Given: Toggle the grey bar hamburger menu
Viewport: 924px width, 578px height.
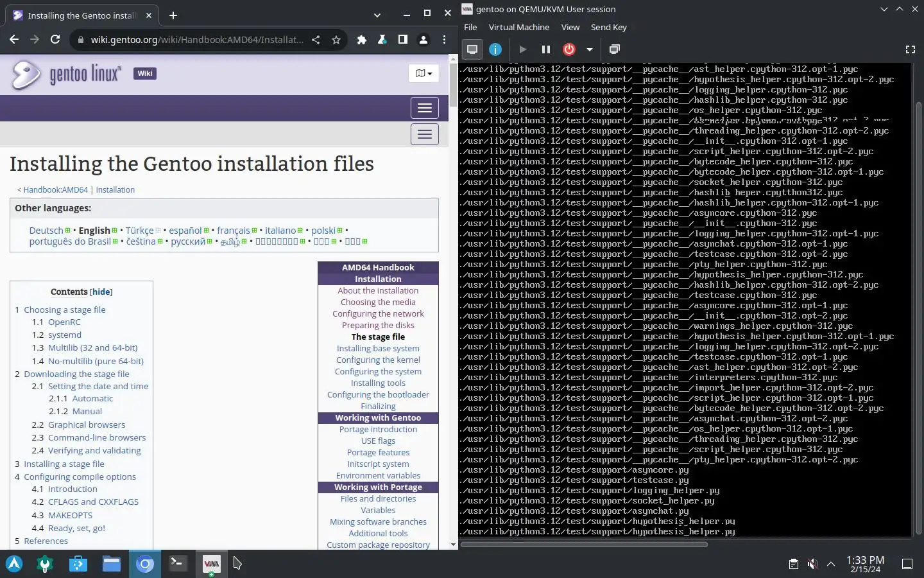Looking at the screenshot, I should [x=425, y=134].
